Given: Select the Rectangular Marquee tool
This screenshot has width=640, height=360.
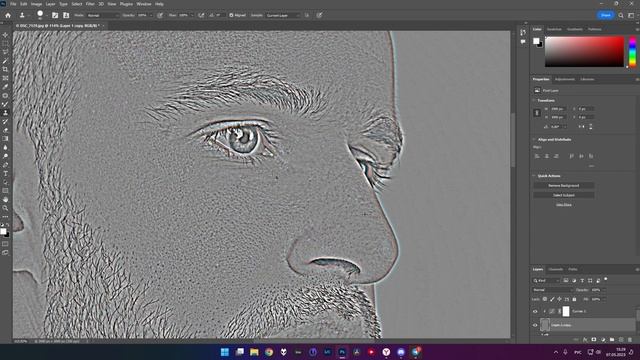Looking at the screenshot, I should (x=5, y=44).
